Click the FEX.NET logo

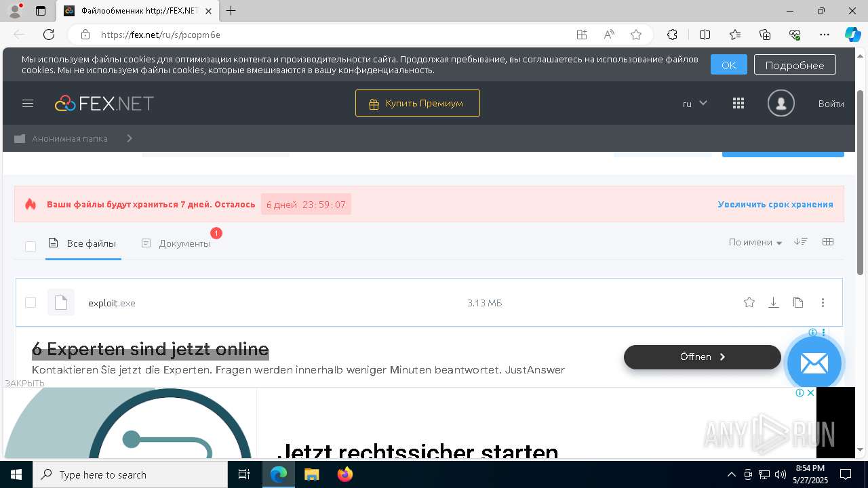[x=104, y=104]
